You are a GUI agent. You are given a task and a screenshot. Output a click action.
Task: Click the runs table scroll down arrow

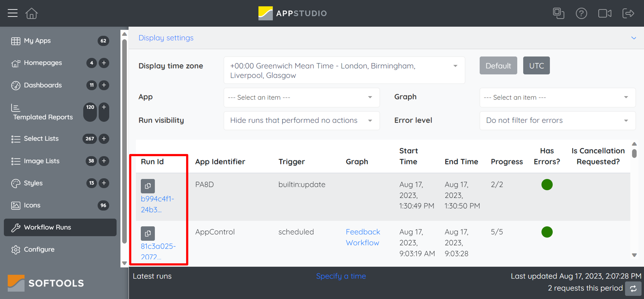[634, 255]
